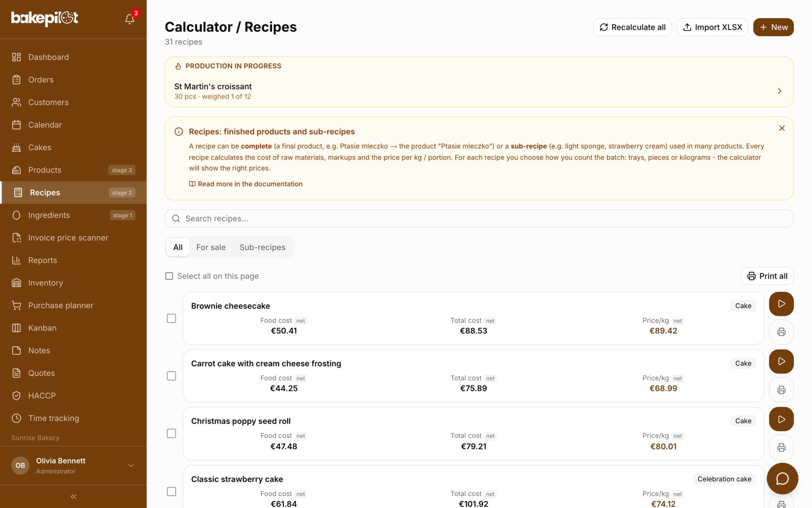Open St Martin's croissant production details
The height and width of the screenshot is (508, 812).
(x=479, y=91)
